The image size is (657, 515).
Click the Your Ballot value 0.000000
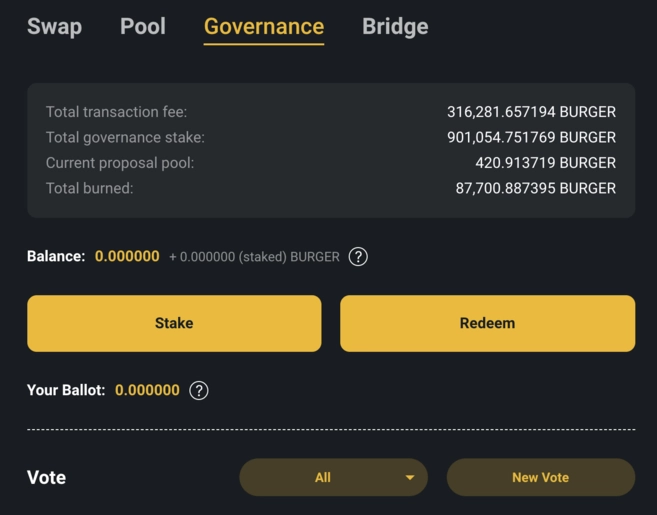[147, 391]
